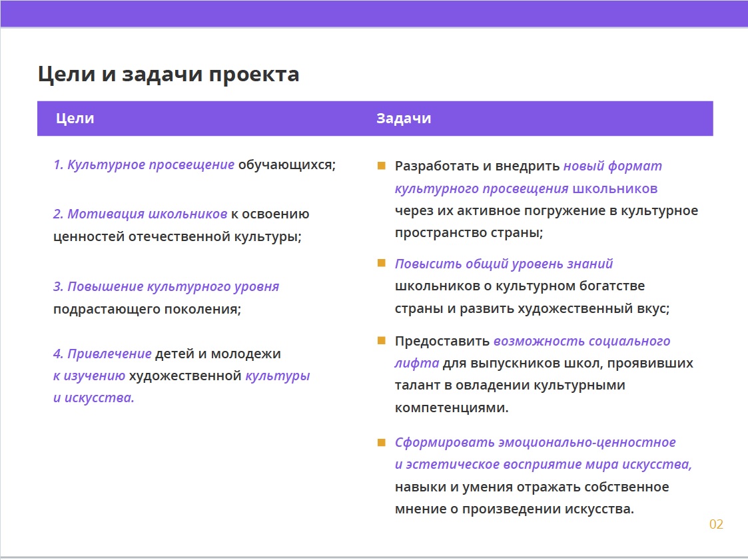Click the highlighted text "Повысить общий уровень знаний"

(504, 264)
